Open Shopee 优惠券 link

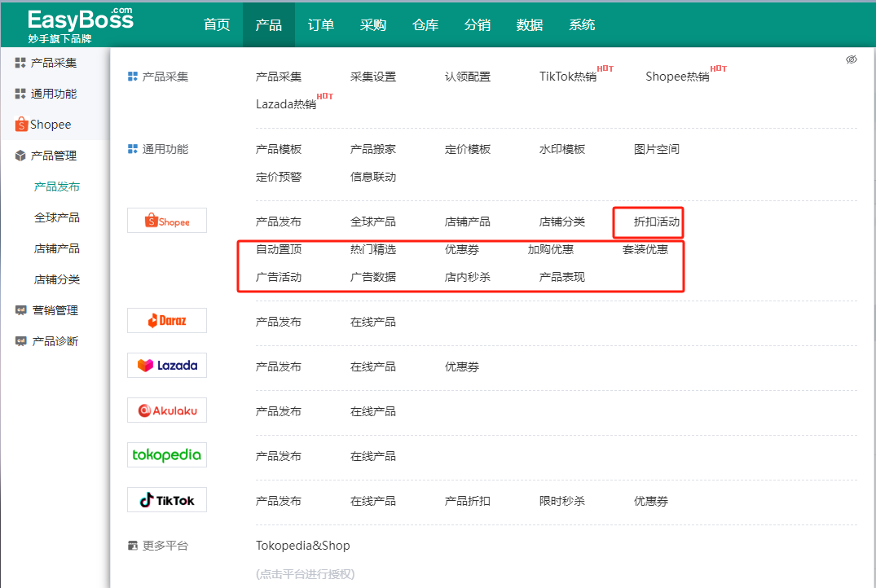point(462,249)
